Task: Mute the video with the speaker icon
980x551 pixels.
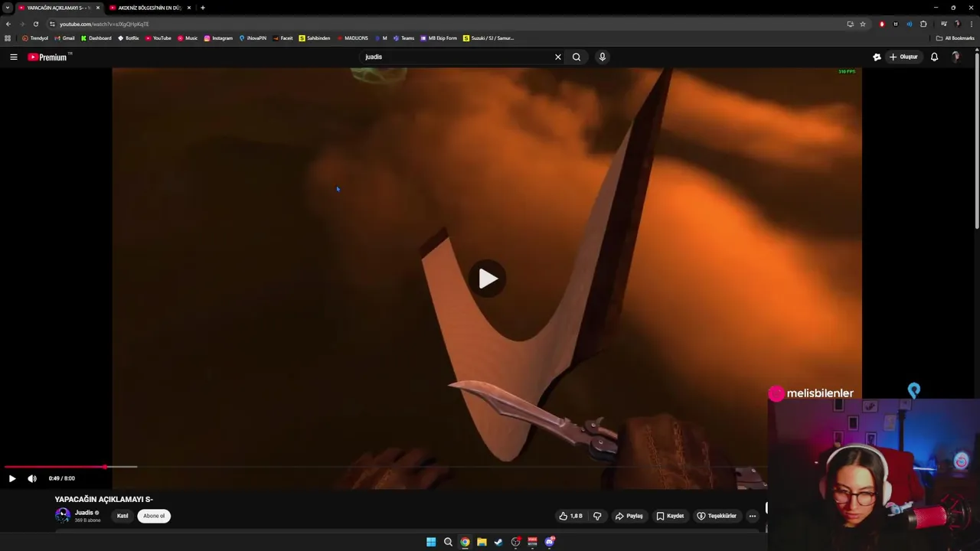Action: (x=32, y=478)
